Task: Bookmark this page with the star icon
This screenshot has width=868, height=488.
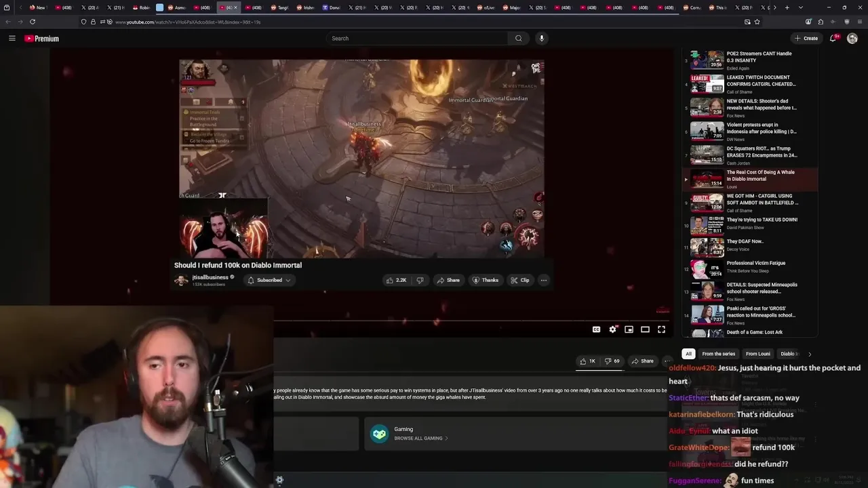Action: [x=757, y=22]
